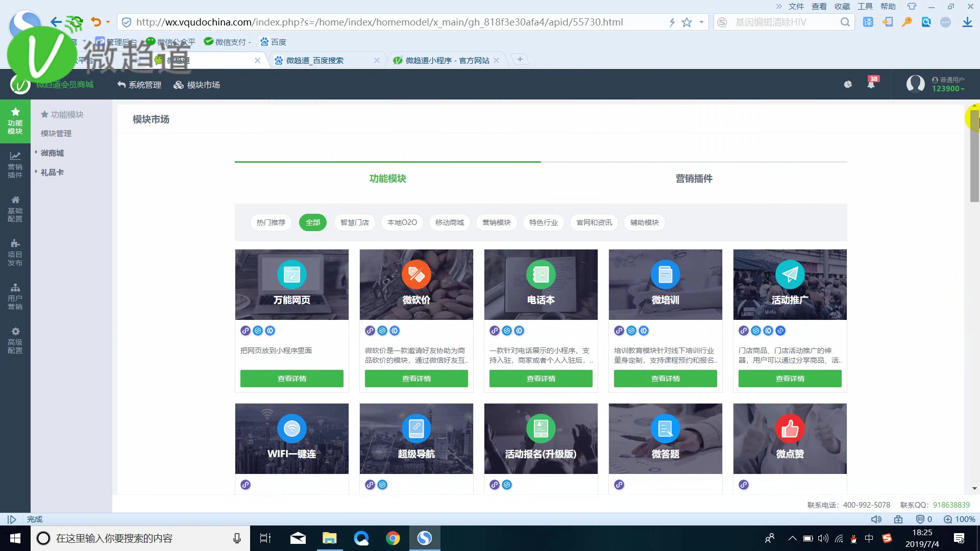Viewport: 980px width, 551px height.
Task: Click the user avatar icon in header
Action: 915,84
